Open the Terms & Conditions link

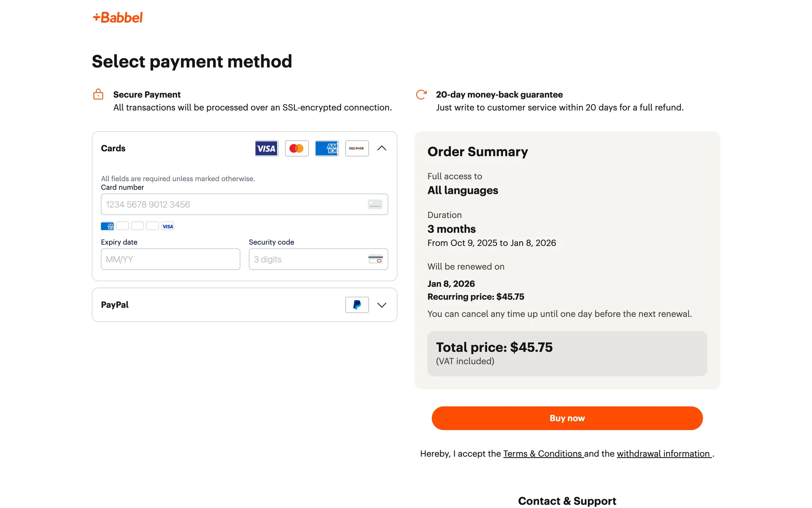pyautogui.click(x=543, y=454)
